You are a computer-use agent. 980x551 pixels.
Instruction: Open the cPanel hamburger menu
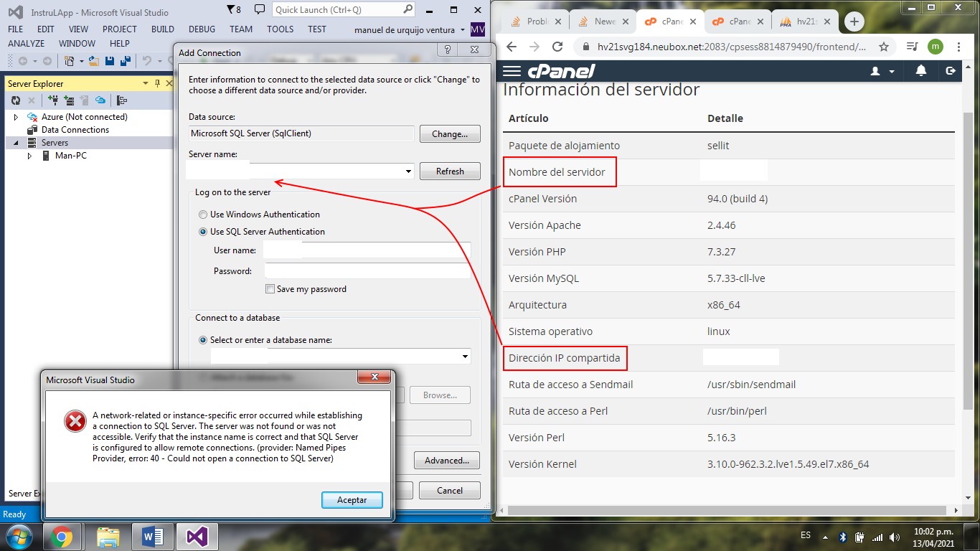click(512, 71)
